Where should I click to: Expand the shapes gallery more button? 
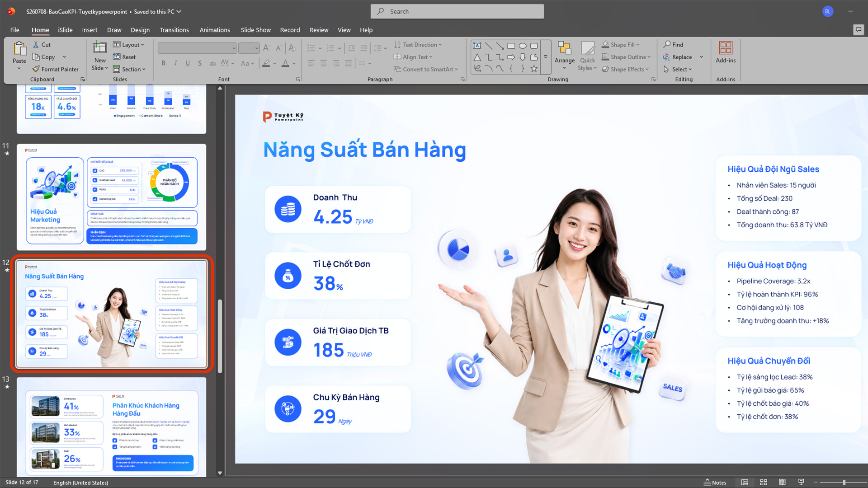(x=546, y=57)
